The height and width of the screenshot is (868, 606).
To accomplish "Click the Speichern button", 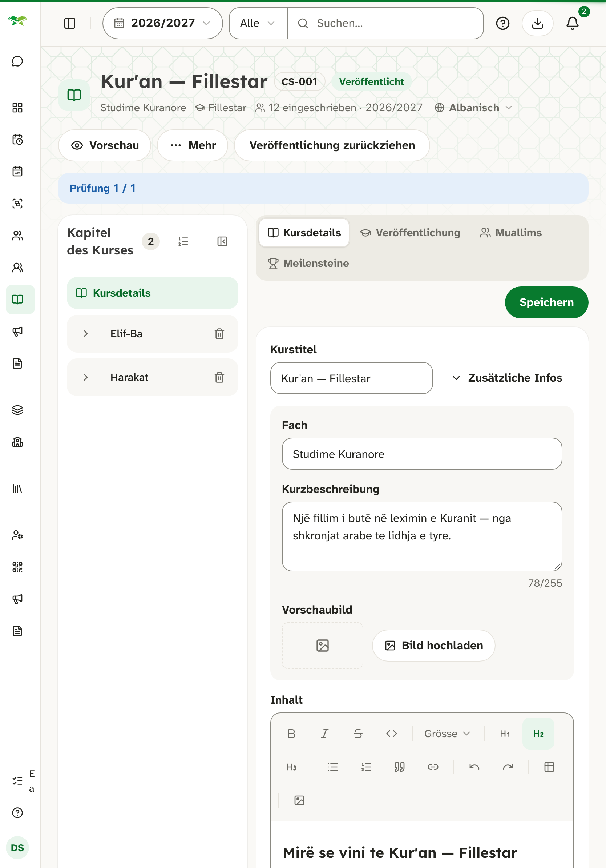I will [546, 302].
